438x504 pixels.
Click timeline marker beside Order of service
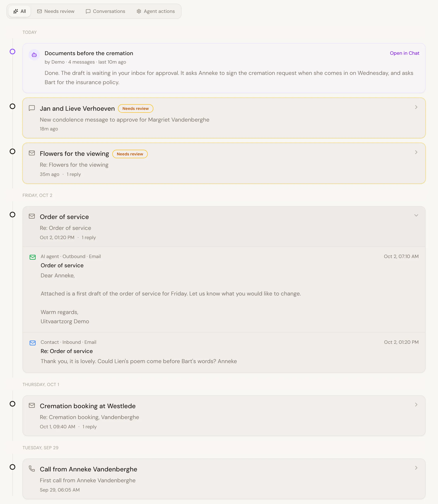pos(12,215)
